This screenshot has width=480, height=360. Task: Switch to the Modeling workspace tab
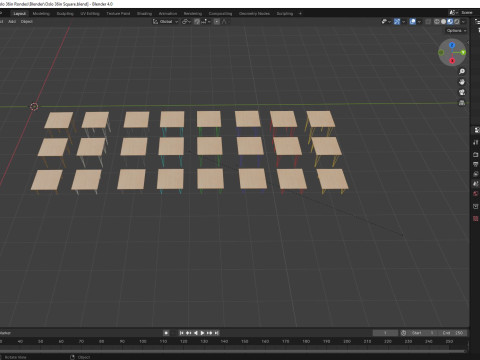click(41, 14)
